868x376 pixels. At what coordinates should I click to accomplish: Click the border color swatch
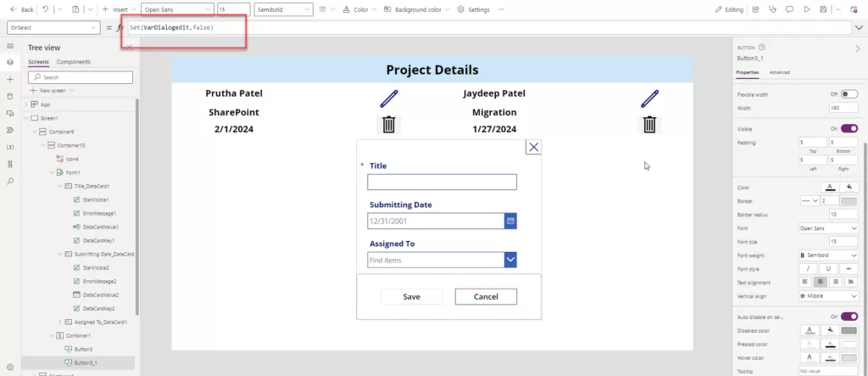coord(849,201)
